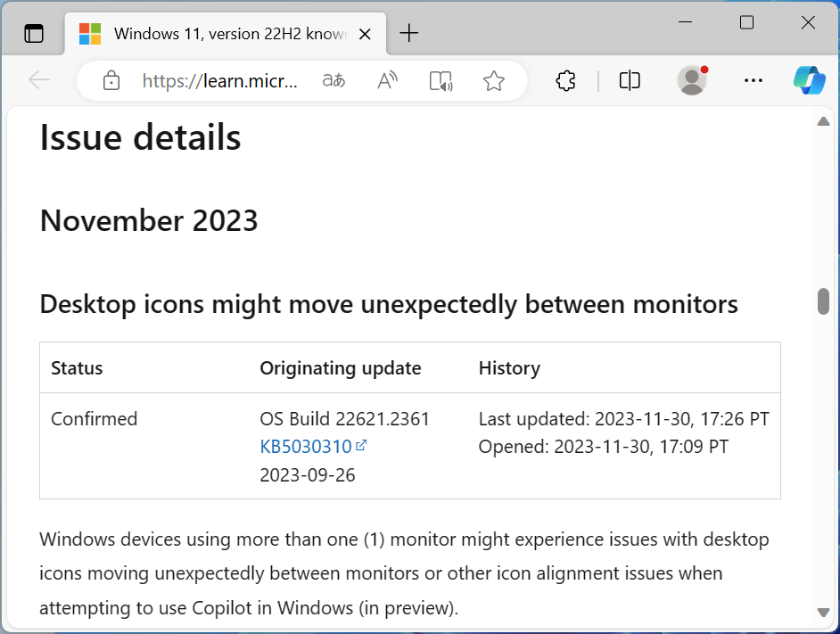Click the scroll down arrow
Screen dimensions: 840x634
(x=824, y=612)
